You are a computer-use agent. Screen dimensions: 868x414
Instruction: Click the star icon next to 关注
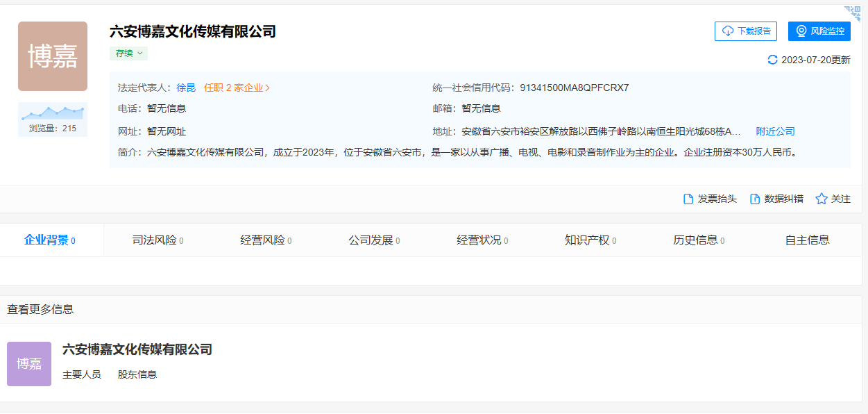click(x=822, y=199)
